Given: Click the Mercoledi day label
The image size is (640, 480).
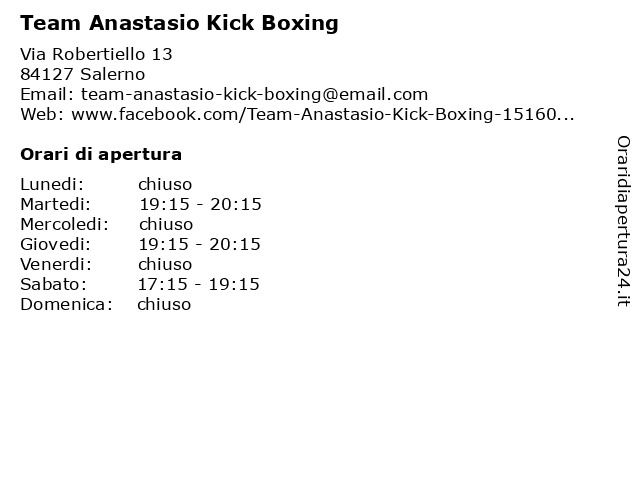Looking at the screenshot, I should click(64, 224).
